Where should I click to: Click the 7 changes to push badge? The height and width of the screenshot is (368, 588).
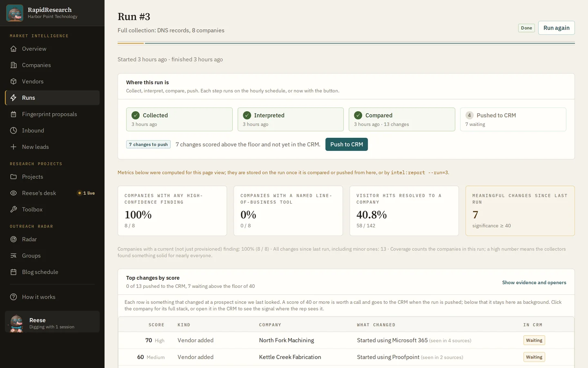coord(148,144)
